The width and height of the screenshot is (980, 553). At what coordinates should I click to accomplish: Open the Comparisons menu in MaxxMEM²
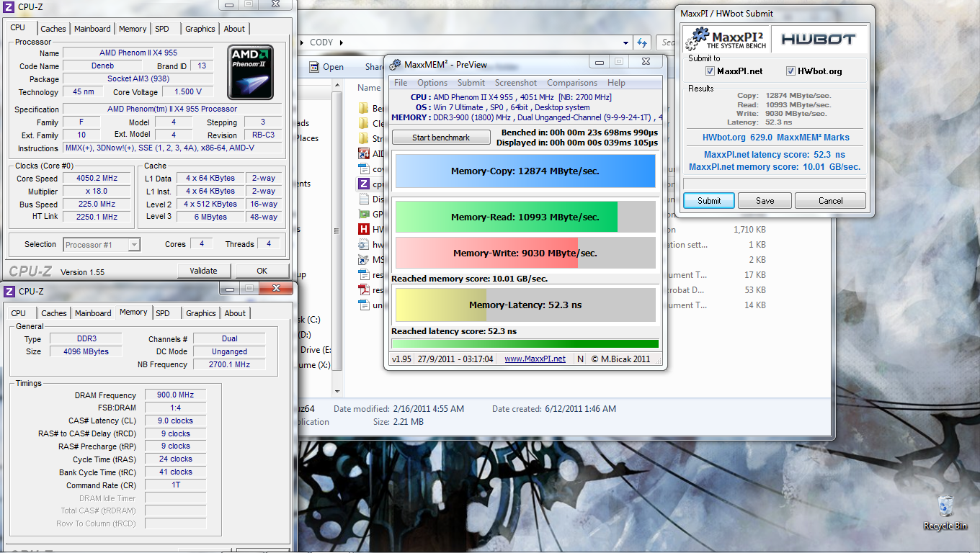point(572,83)
